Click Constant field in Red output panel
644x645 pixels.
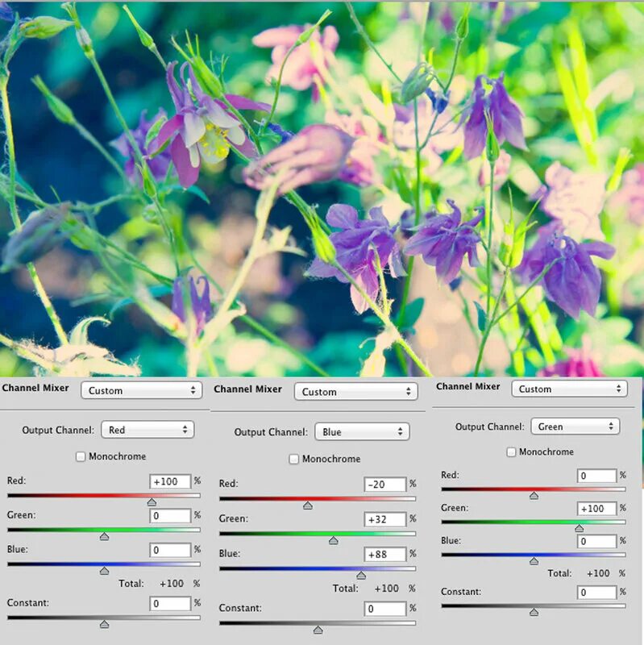tap(170, 603)
